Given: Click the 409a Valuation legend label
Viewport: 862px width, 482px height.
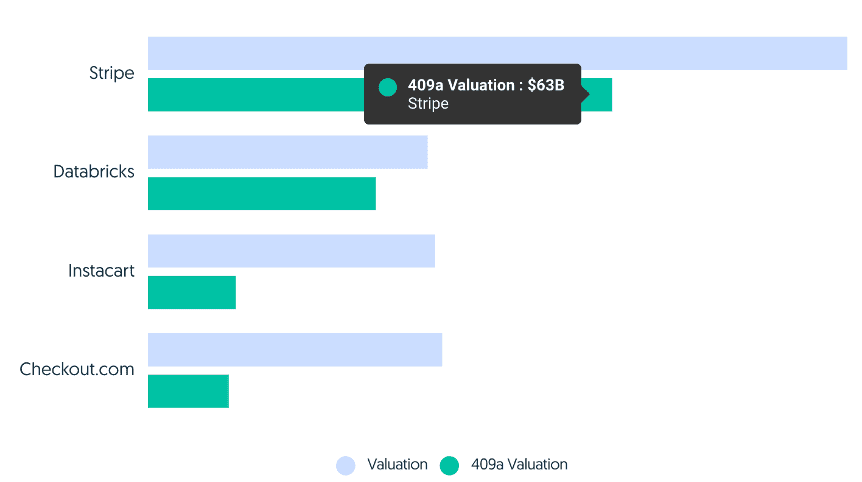Looking at the screenshot, I should (x=519, y=464).
